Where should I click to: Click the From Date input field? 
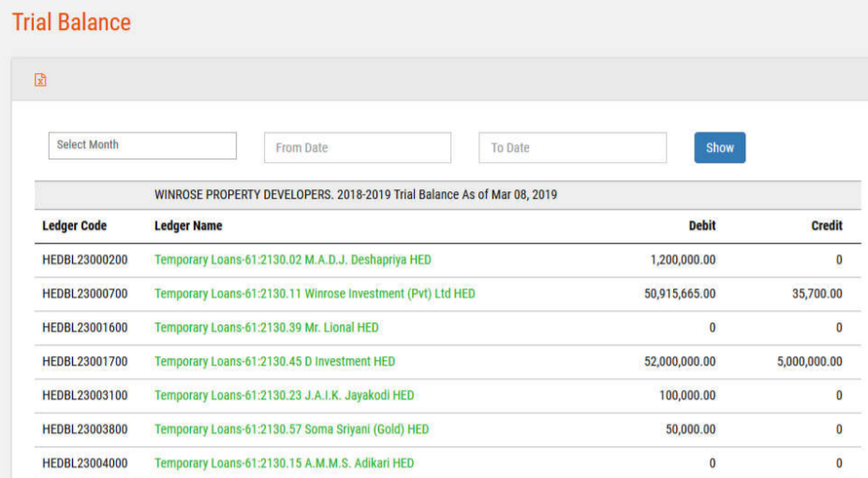point(357,148)
